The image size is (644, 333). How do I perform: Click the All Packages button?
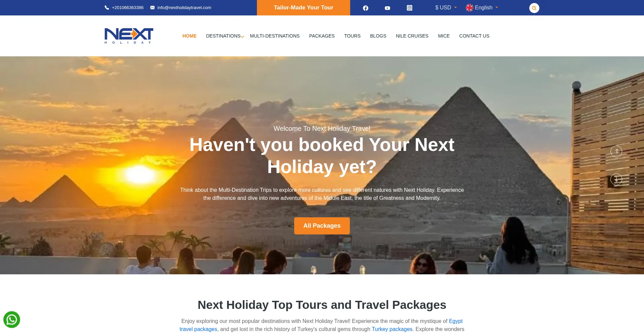tap(322, 226)
